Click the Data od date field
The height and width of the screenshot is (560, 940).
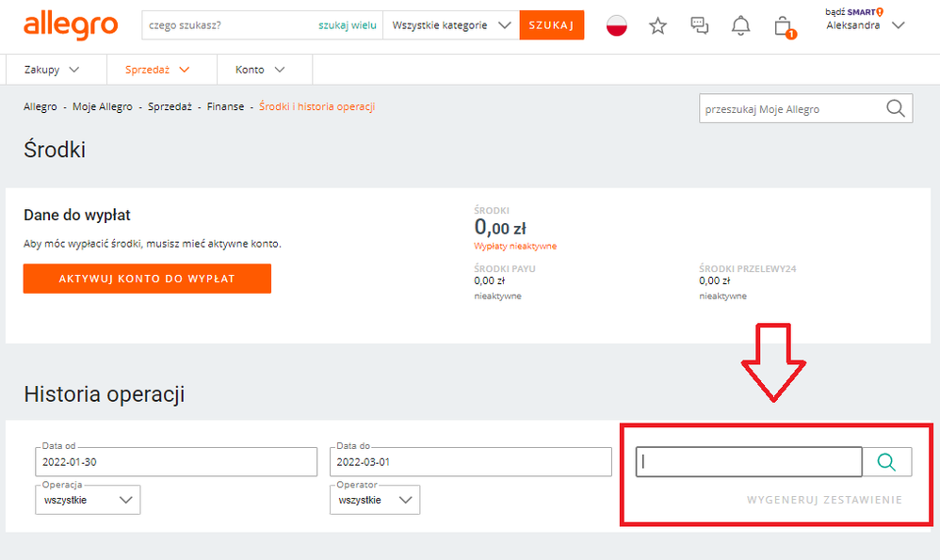[x=176, y=462]
